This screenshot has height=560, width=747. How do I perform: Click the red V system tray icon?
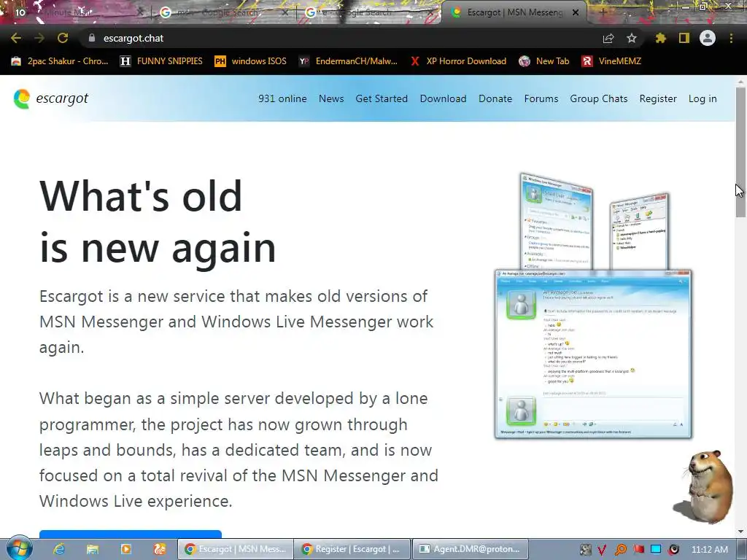point(602,550)
